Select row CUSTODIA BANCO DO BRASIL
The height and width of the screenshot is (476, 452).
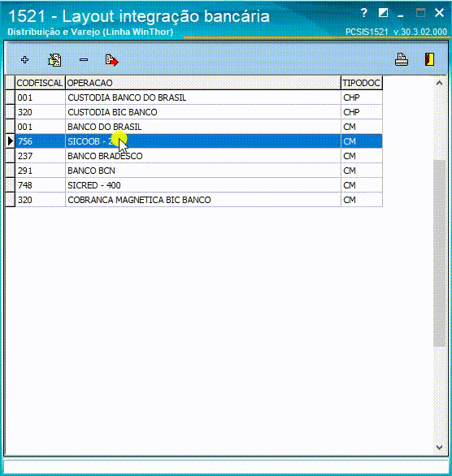coord(193,97)
